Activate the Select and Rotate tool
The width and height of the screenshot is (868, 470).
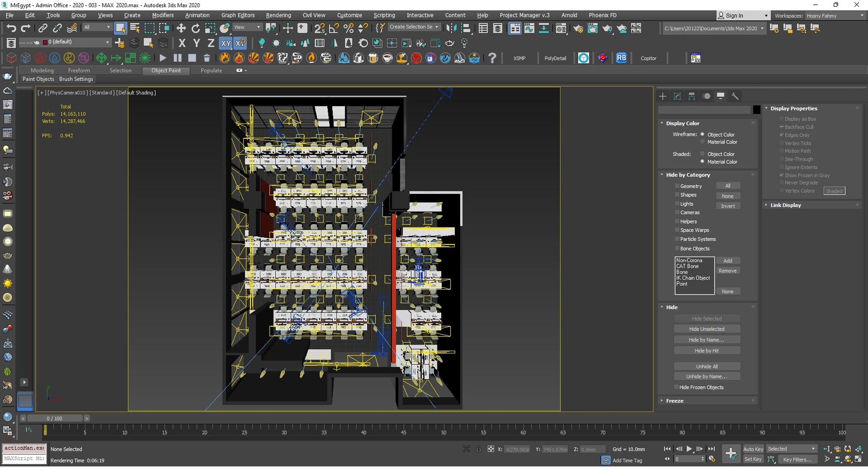pyautogui.click(x=195, y=28)
